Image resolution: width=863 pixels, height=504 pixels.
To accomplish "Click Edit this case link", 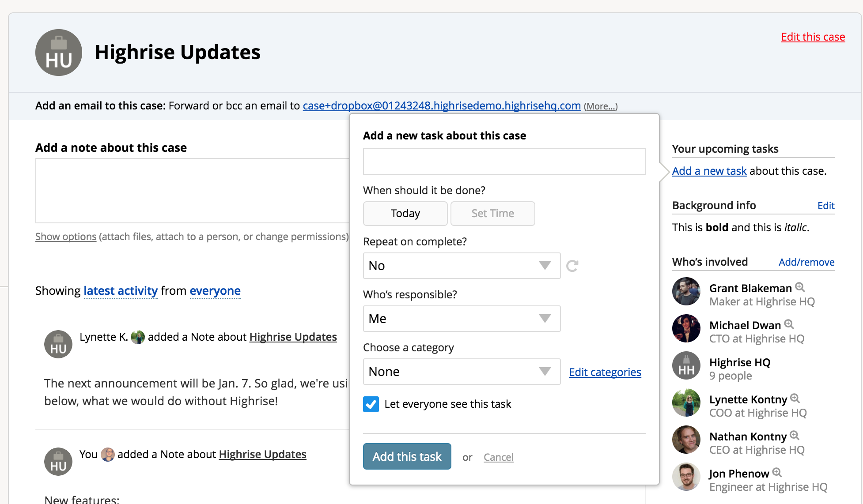I will click(813, 37).
